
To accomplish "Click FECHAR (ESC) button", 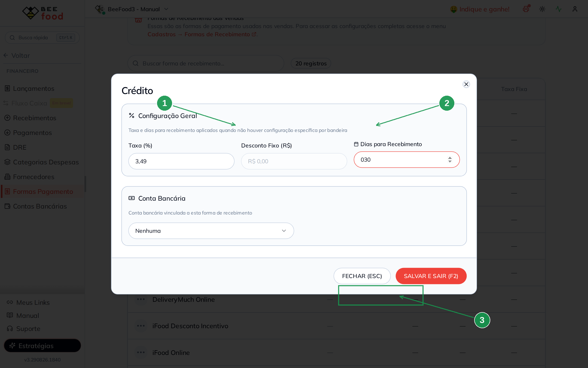I will [362, 276].
